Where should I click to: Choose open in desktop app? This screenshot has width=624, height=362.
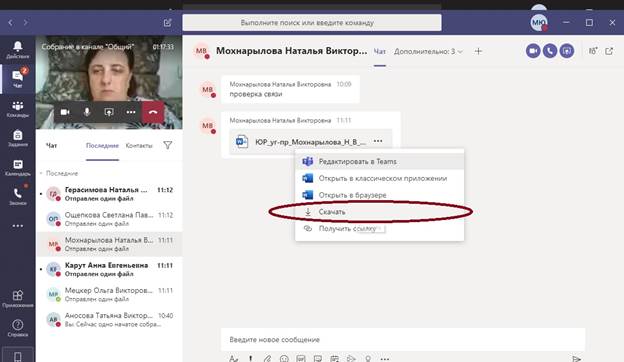[x=379, y=178]
